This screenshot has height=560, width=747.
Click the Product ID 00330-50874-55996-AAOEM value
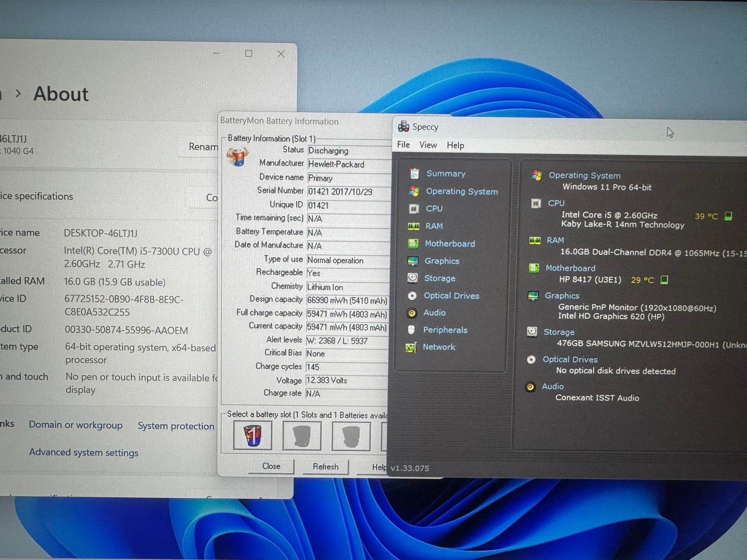coord(126,330)
